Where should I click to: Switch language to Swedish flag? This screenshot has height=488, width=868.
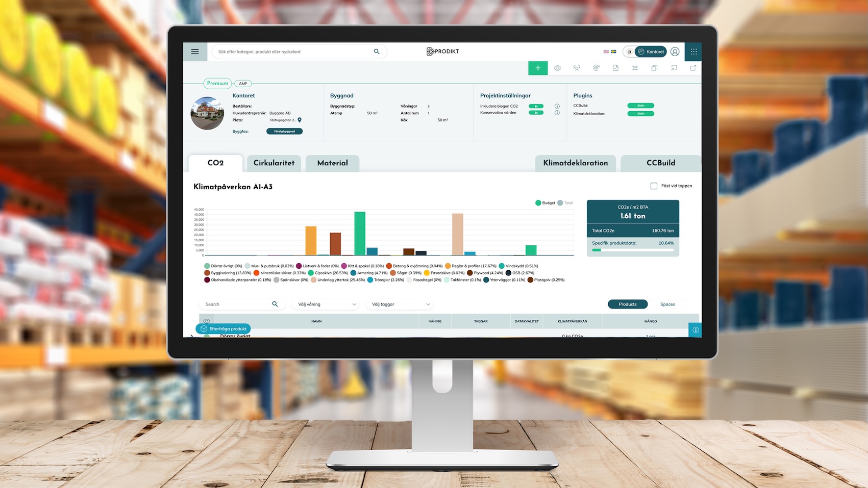pyautogui.click(x=613, y=52)
